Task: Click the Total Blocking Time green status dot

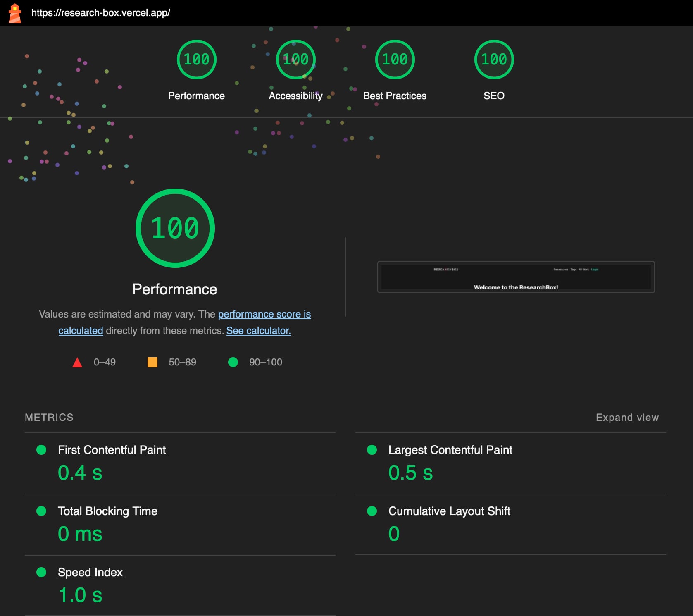Action: point(41,511)
